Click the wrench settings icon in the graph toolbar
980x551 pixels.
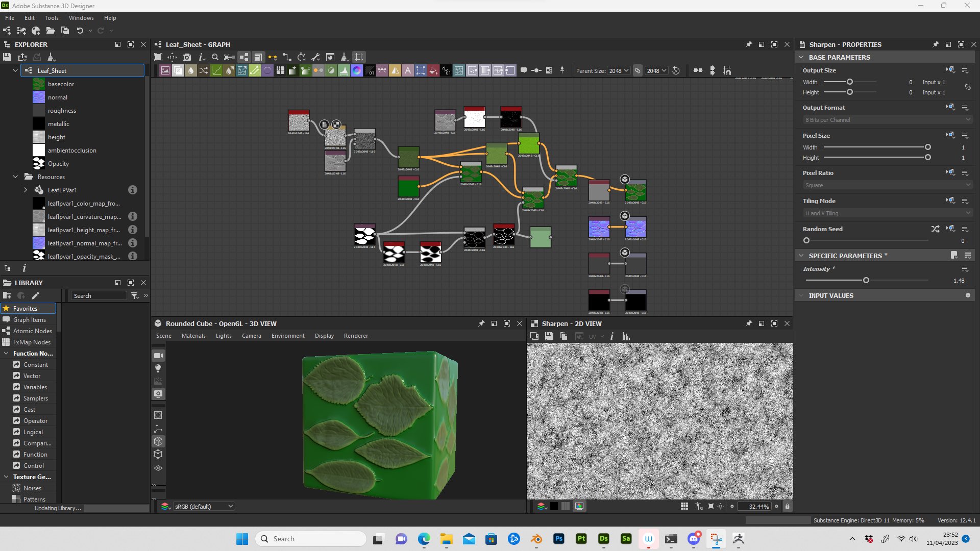point(315,57)
